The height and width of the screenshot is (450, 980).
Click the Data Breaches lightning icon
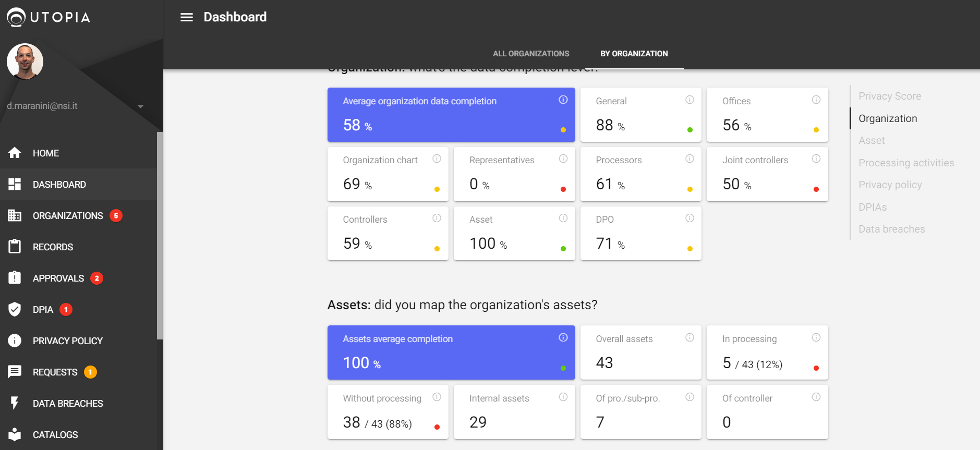pos(15,403)
